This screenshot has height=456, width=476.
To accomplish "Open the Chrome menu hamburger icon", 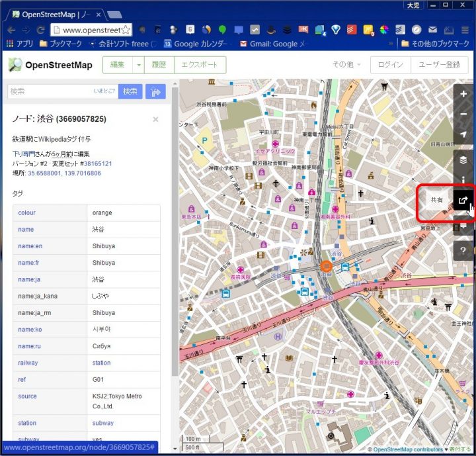I will [465, 30].
